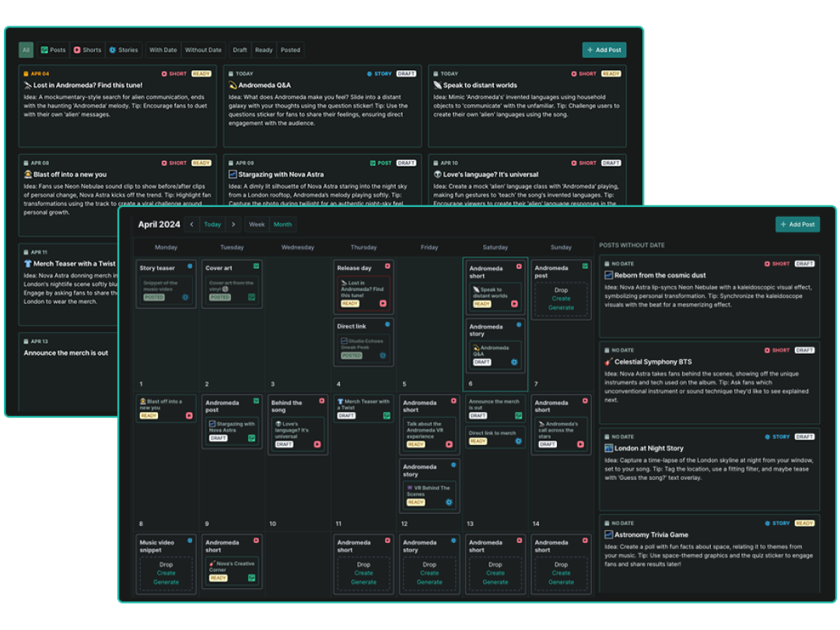The image size is (840, 630).
Task: Click the Today button in the calendar header
Action: pos(212,224)
